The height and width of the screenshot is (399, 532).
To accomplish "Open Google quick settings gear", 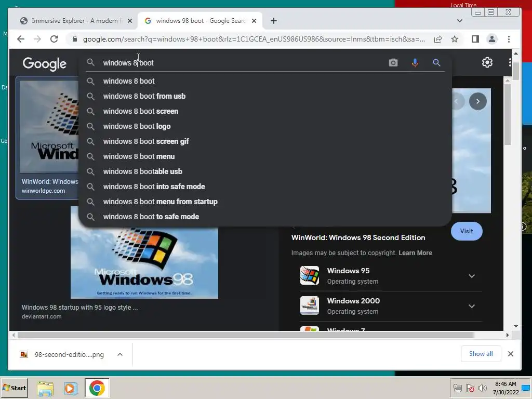I will pos(487,62).
